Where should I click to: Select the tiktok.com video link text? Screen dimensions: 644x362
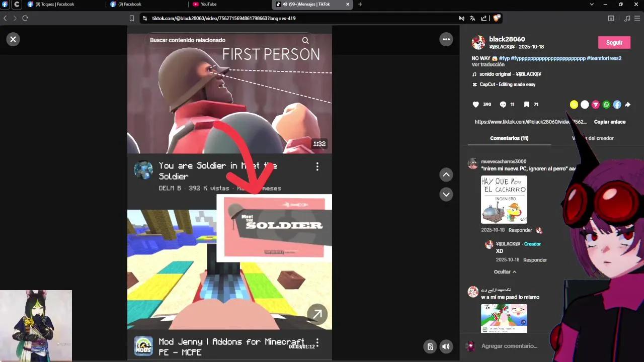(530, 122)
